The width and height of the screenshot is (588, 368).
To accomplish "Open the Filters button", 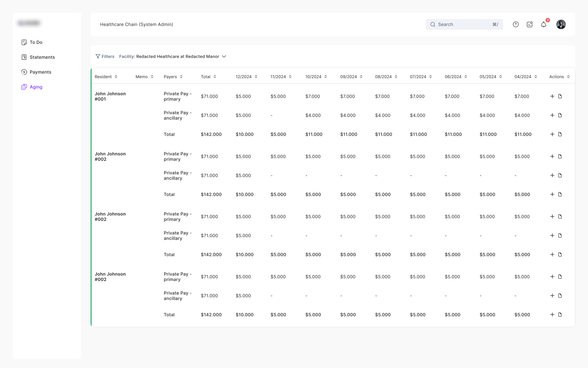I will pos(105,56).
